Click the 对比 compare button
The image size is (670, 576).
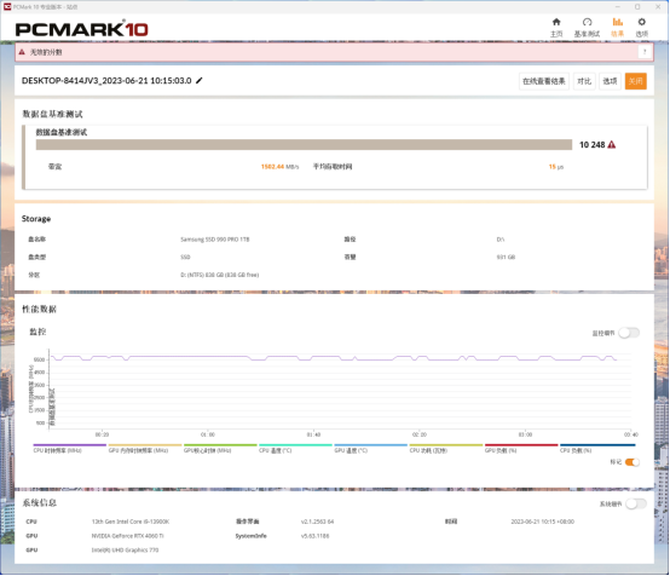click(x=584, y=81)
